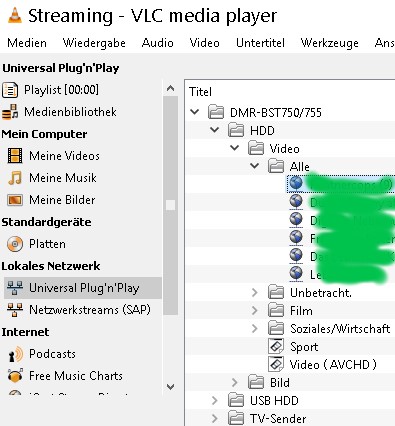Select the USB HDD folder icon
The height and width of the screenshot is (426, 395).
point(236,400)
